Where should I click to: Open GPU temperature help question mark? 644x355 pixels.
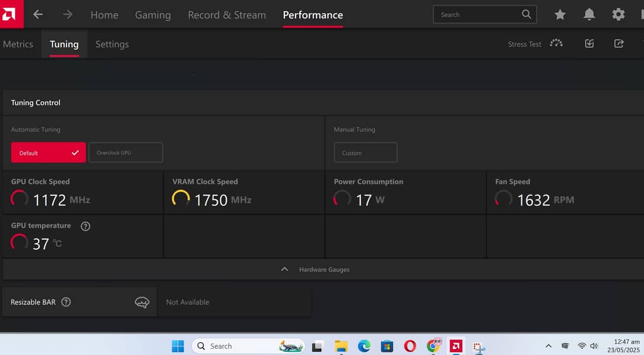(85, 226)
